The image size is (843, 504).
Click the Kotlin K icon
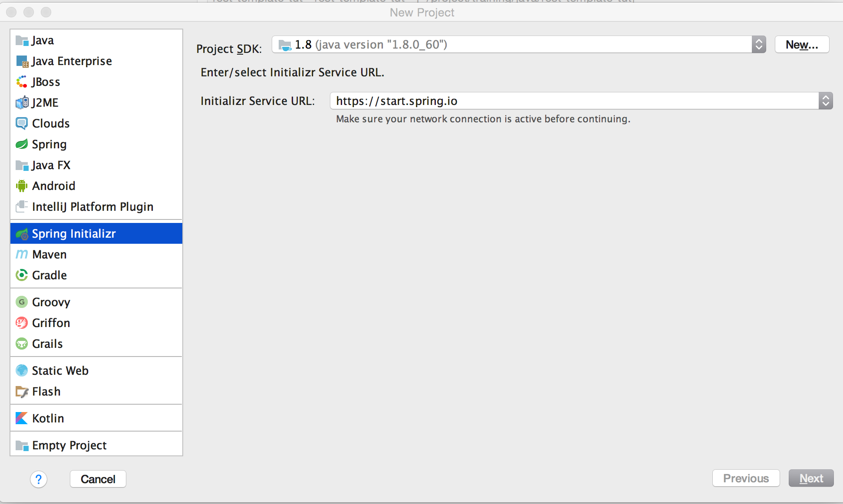pyautogui.click(x=22, y=419)
